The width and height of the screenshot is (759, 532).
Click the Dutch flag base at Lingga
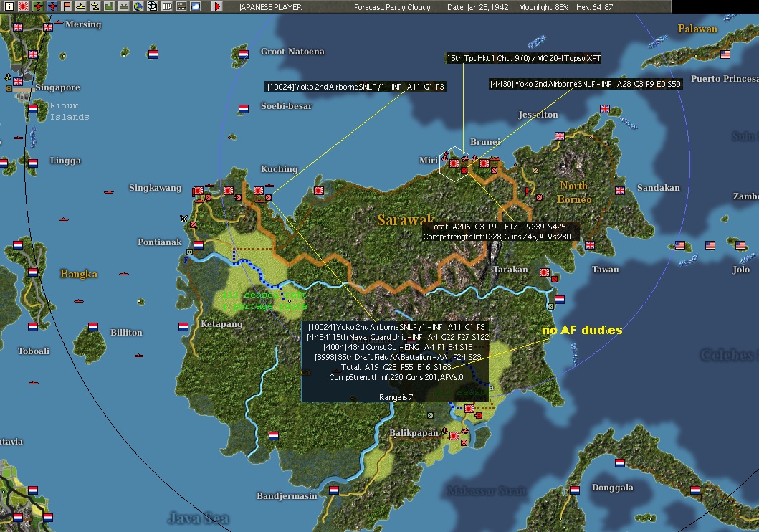click(x=33, y=163)
